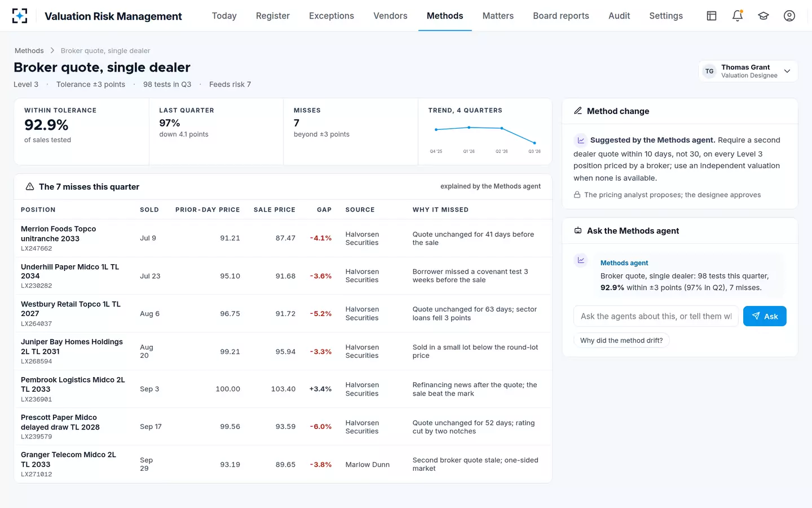Click the 'Feeds risk 7' label
812x508 pixels.
(230, 84)
